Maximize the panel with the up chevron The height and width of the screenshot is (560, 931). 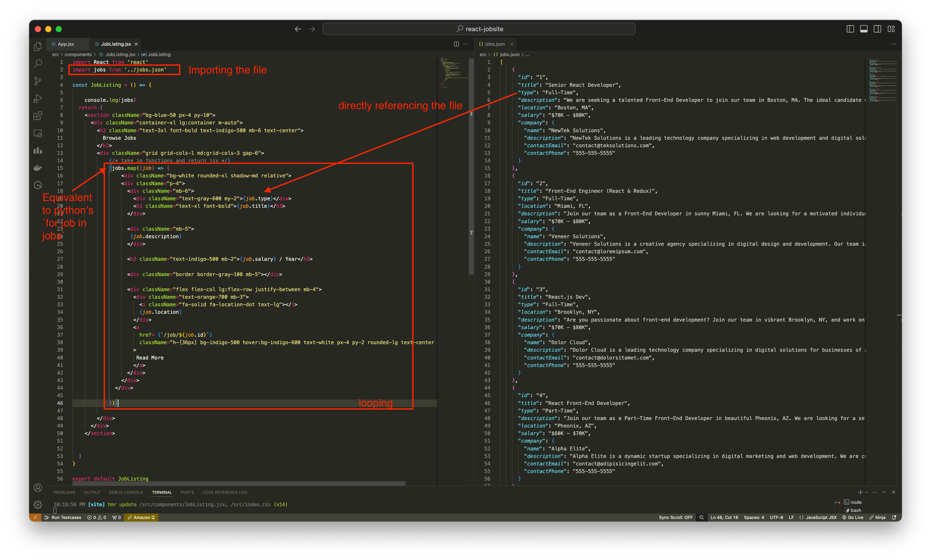point(884,492)
